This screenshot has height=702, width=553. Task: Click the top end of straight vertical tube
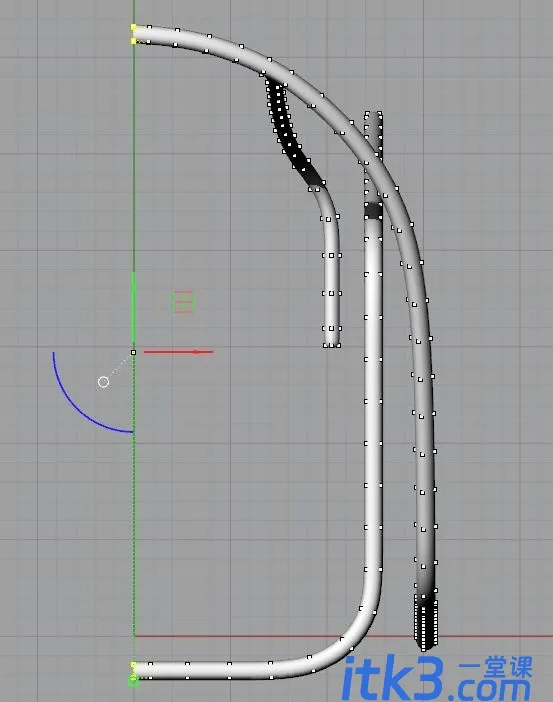[373, 116]
